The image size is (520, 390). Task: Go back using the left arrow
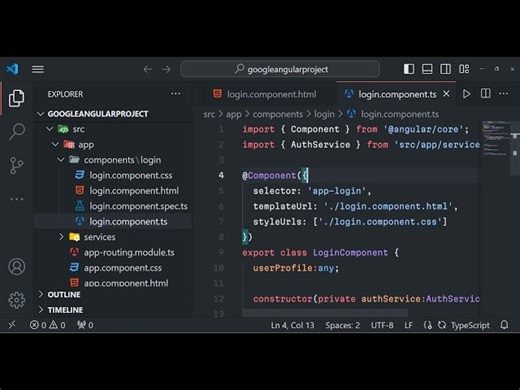[148, 69]
